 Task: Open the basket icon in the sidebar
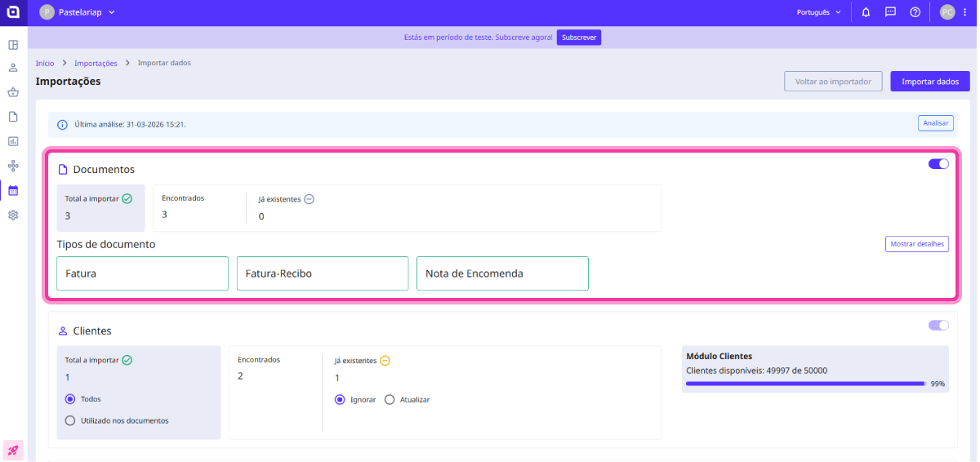click(x=13, y=92)
